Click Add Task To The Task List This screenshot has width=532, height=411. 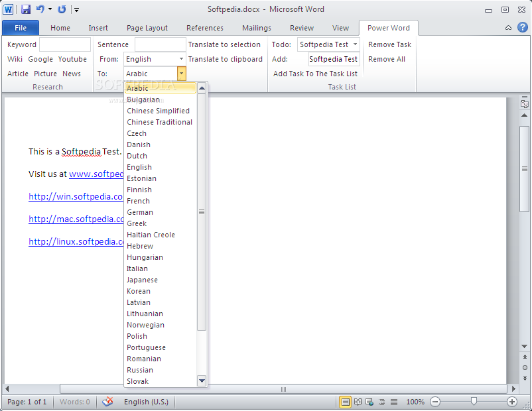click(315, 74)
